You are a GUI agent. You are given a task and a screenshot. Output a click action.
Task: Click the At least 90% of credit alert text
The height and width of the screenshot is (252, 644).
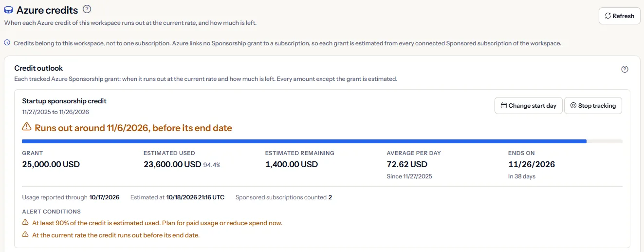(157, 223)
